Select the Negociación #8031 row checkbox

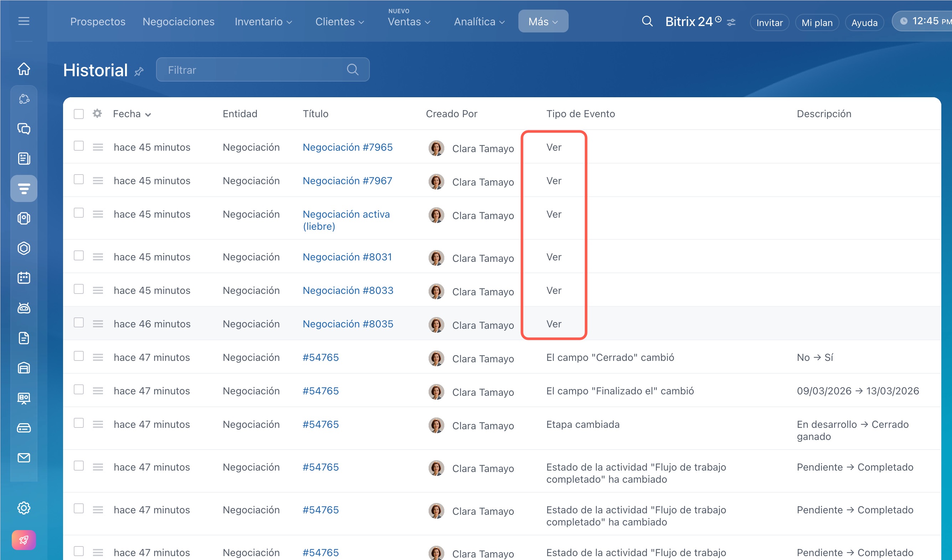(79, 256)
